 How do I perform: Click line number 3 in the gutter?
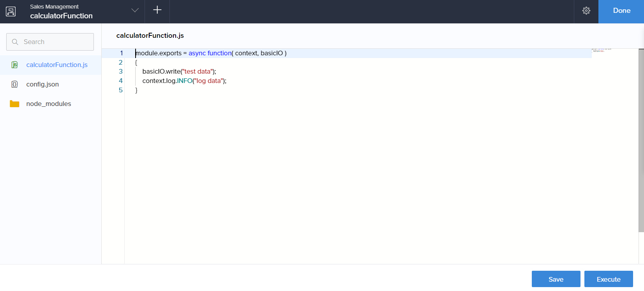click(121, 71)
